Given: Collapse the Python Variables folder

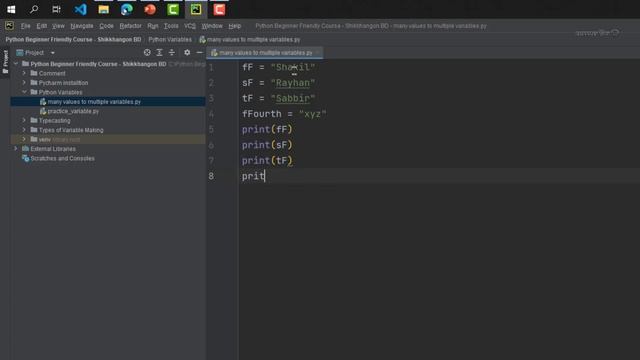Looking at the screenshot, I should pos(24,92).
